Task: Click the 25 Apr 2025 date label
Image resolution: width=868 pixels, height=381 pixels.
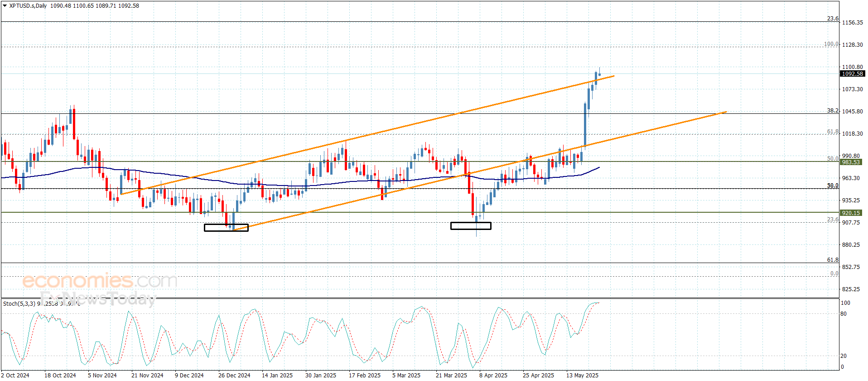Action: (538, 376)
